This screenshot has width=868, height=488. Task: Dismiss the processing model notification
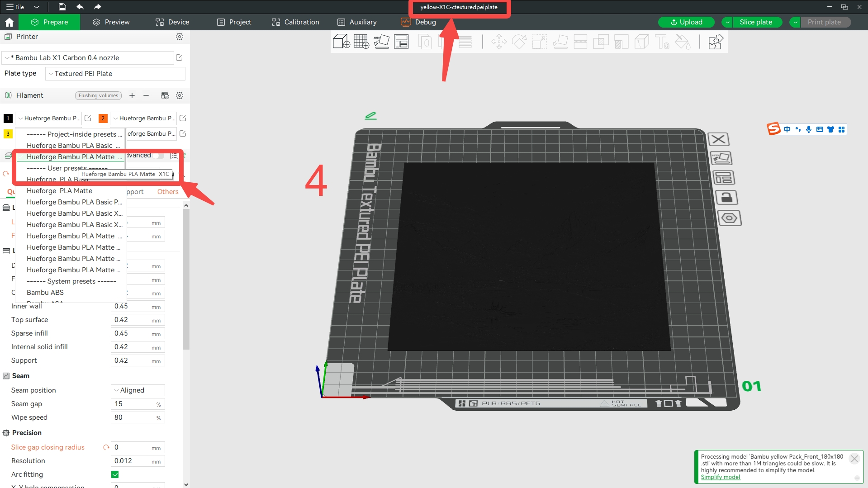[854, 459]
